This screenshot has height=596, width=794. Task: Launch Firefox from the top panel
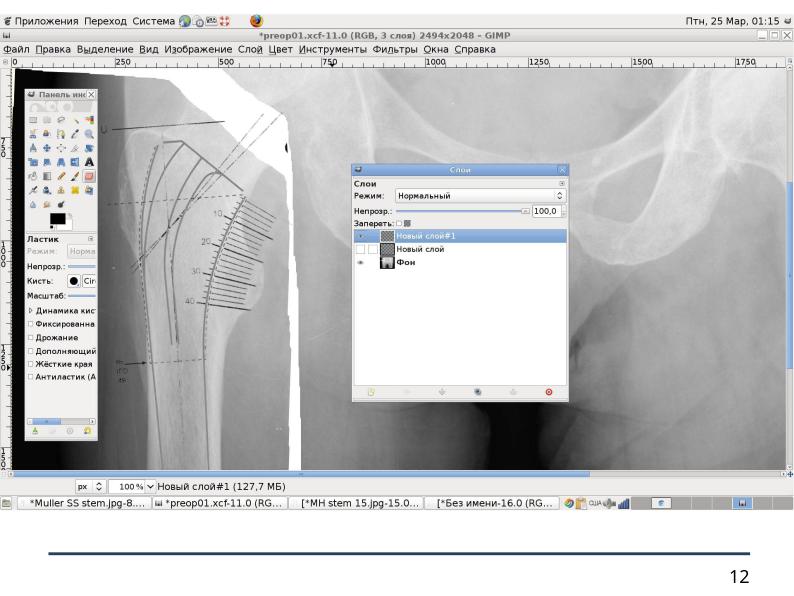[x=256, y=20]
